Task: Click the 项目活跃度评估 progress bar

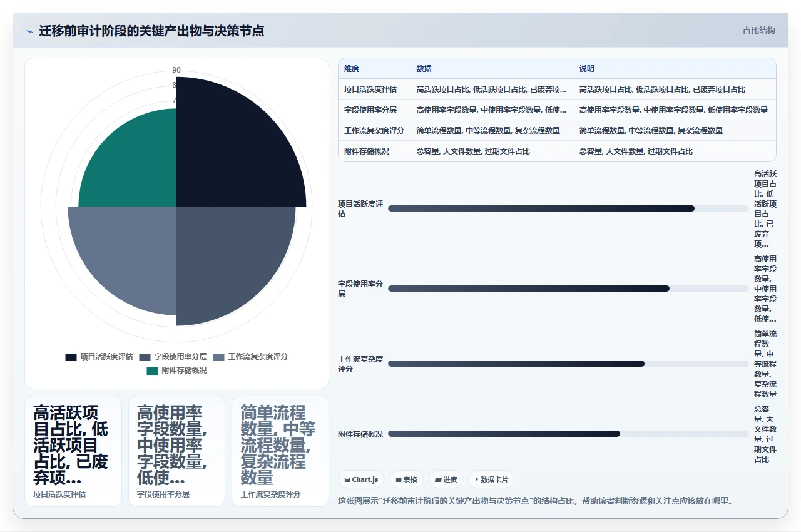Action: pos(568,208)
